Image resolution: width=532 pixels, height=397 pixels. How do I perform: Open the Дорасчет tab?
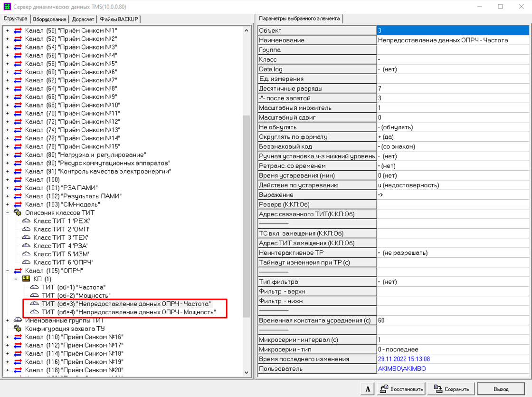click(x=83, y=19)
